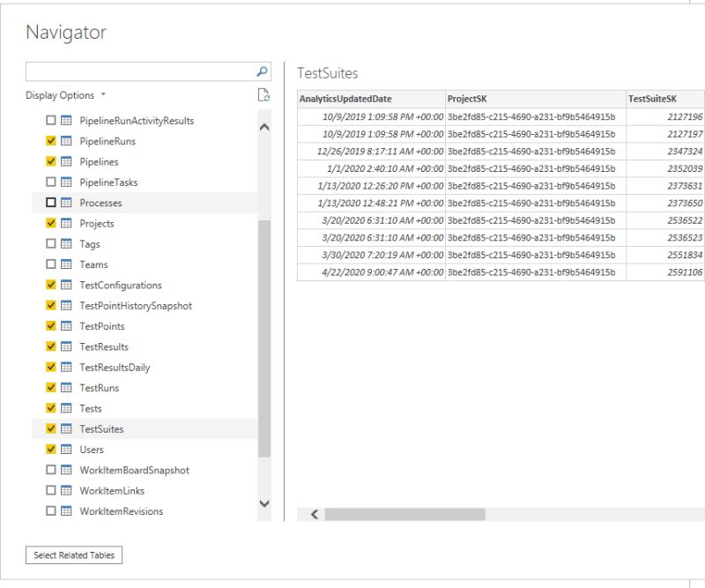Image resolution: width=705 pixels, height=588 pixels.
Task: Click the table icon beside Projects
Action: pyautogui.click(x=66, y=223)
